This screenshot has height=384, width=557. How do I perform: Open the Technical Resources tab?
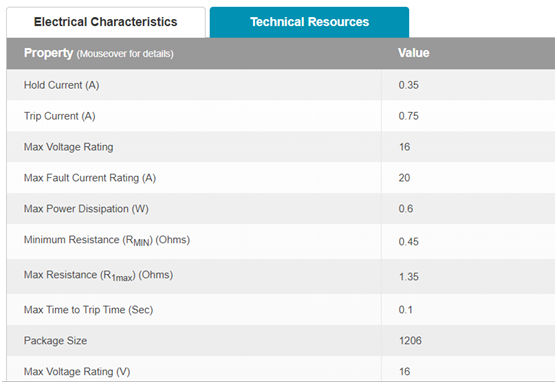[309, 22]
